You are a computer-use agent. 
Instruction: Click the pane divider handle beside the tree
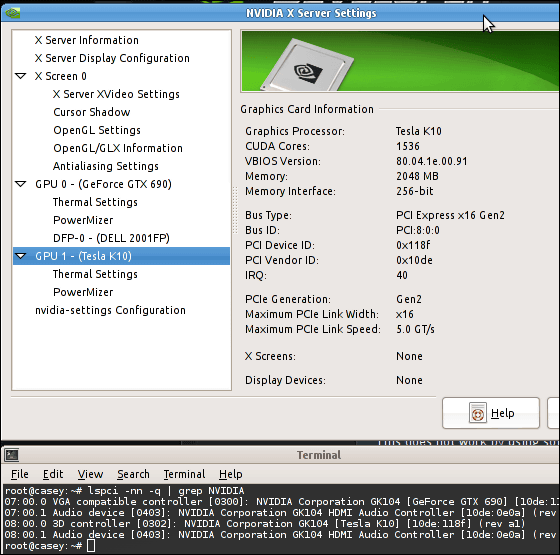point(235,210)
